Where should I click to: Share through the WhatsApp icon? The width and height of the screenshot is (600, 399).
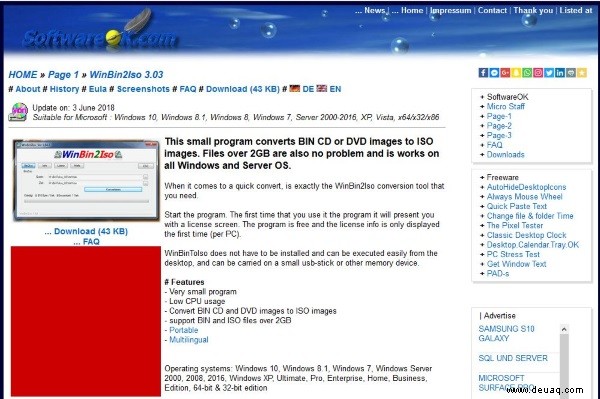527,73
